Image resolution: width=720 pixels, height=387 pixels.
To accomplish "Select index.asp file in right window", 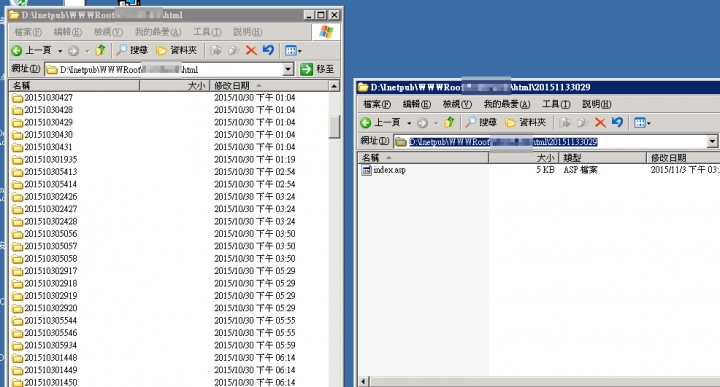I will click(384, 170).
